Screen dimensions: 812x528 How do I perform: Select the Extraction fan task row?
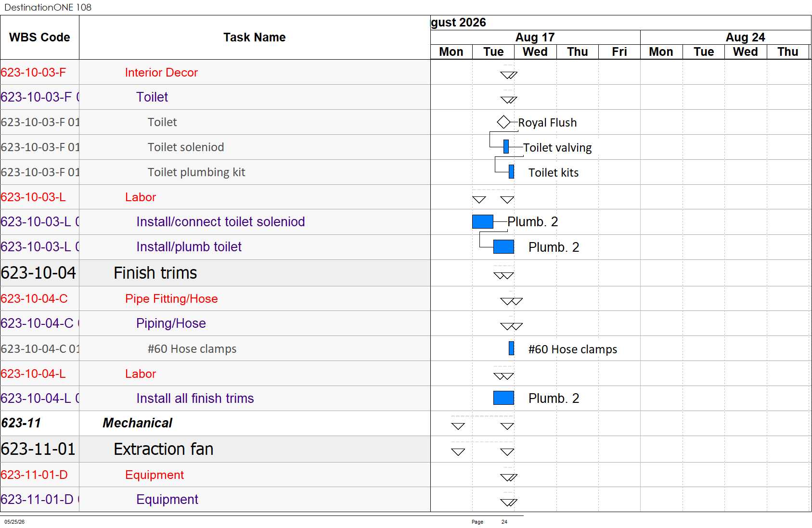[x=215, y=449]
